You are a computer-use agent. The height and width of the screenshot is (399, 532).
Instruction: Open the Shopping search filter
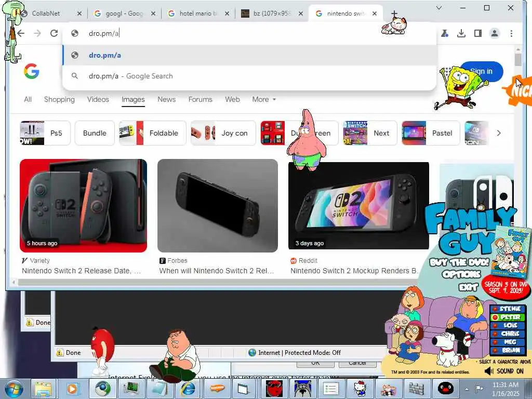(59, 99)
